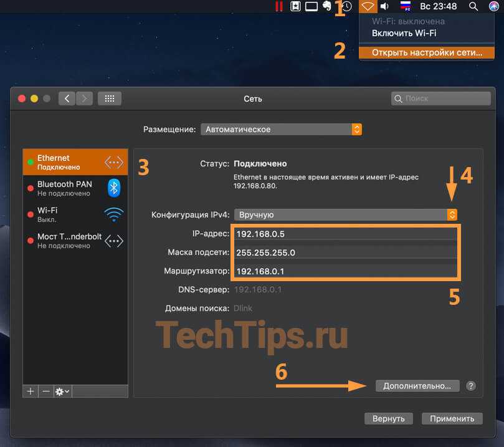Screen dimensions: 504x447
Task: Click the Применить button
Action: [x=452, y=419]
